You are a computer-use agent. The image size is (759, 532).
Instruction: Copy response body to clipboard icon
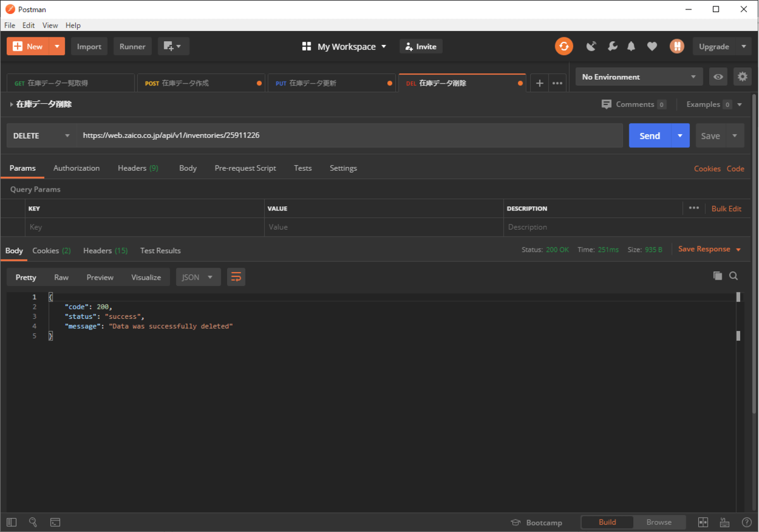[717, 276]
